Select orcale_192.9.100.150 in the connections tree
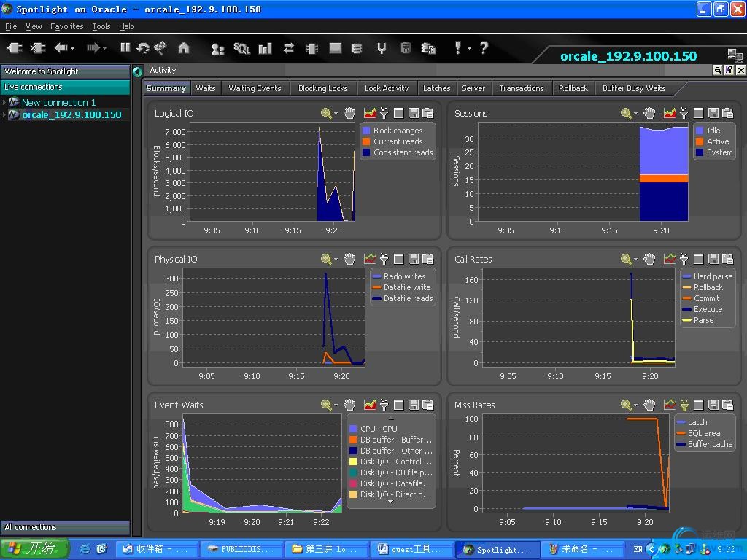 point(71,114)
